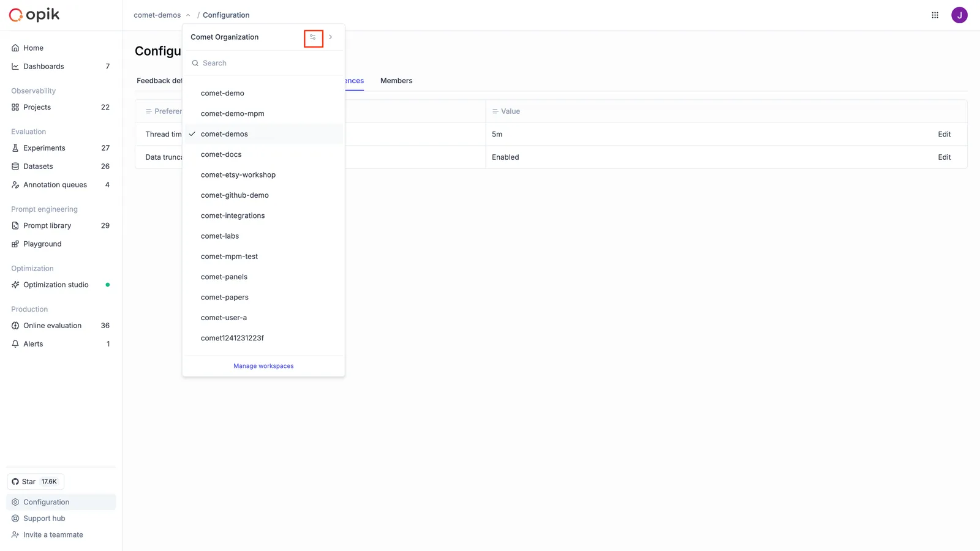Click the GitHub Star button
980x551 pixels.
[x=36, y=482]
